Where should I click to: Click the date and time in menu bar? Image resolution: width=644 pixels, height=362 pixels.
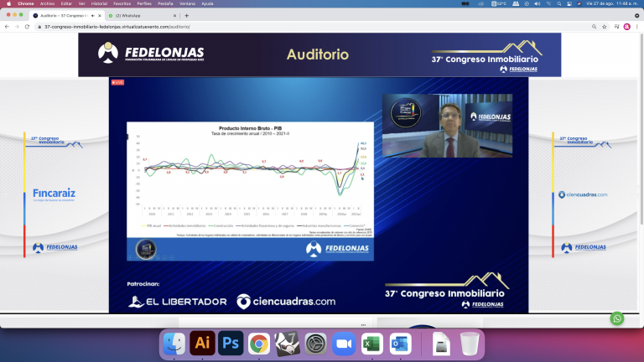coord(612,3)
